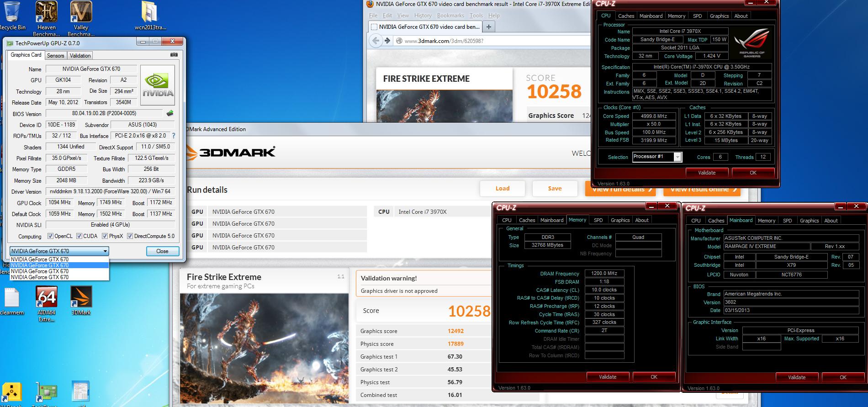Click the Firefox logo in the title bar
This screenshot has width=868, height=407.
370,4
